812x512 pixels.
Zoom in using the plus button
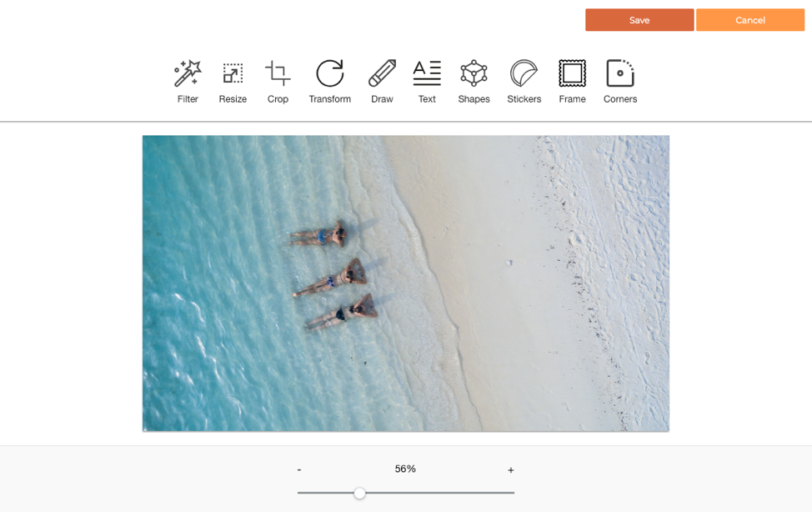click(x=511, y=469)
